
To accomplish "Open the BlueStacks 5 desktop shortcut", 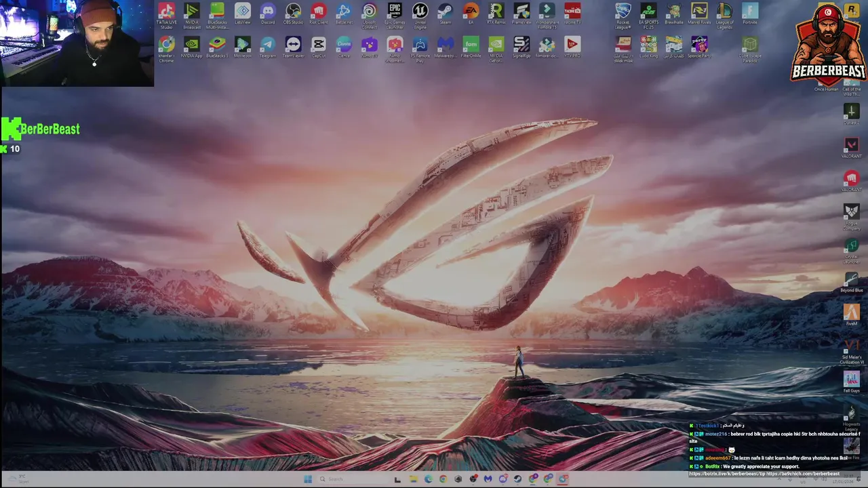I will pyautogui.click(x=217, y=47).
